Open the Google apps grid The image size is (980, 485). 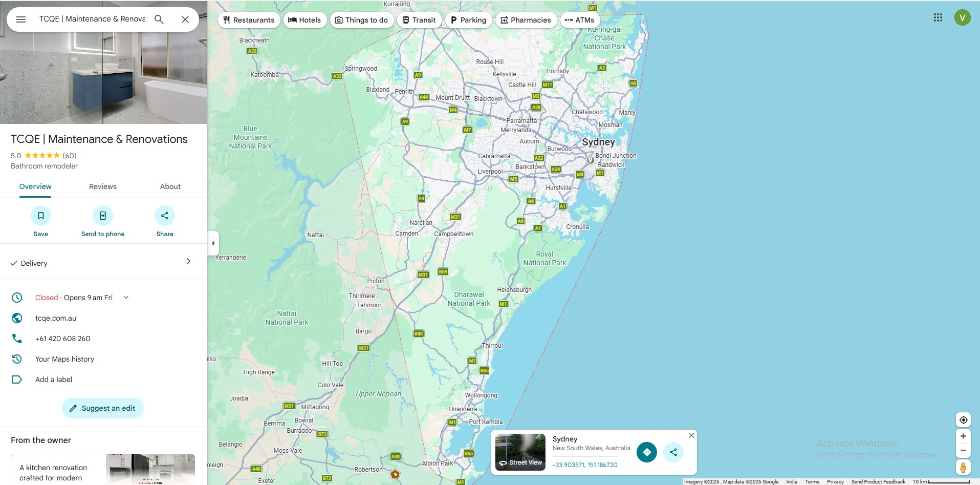point(938,17)
